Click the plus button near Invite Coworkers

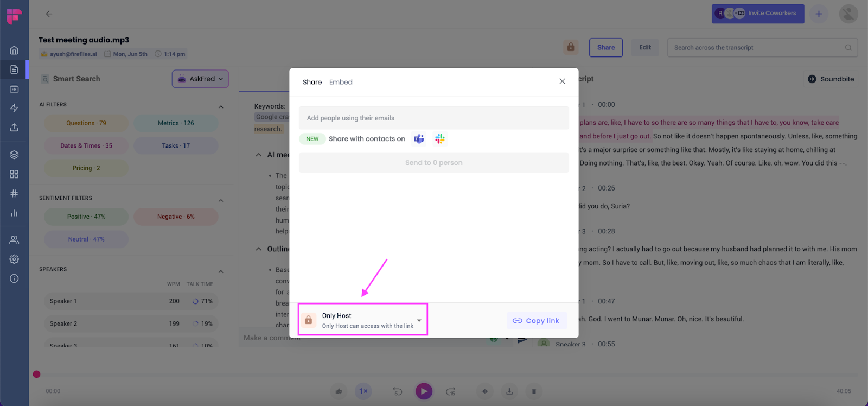819,14
